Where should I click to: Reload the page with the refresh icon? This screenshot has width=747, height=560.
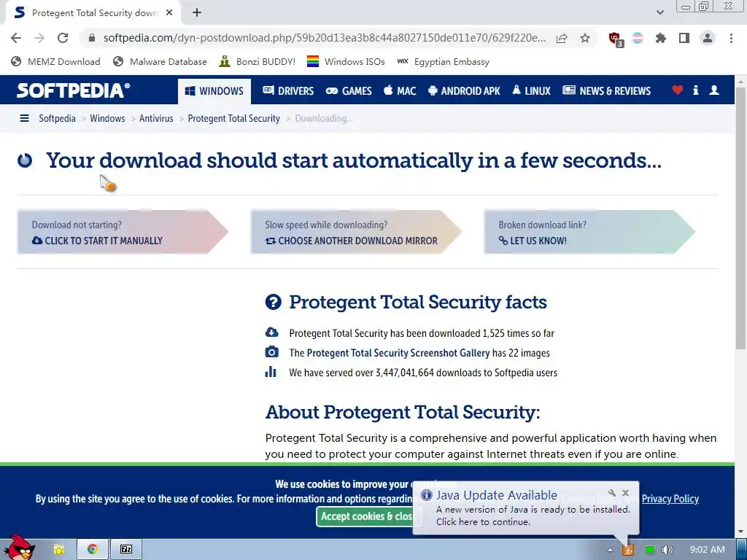point(63,38)
